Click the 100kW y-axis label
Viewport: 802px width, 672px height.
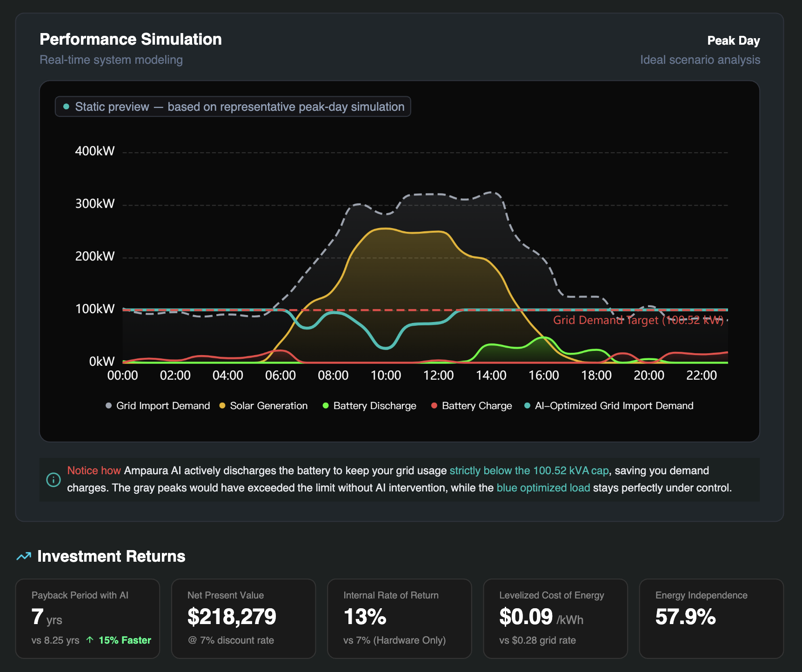95,309
